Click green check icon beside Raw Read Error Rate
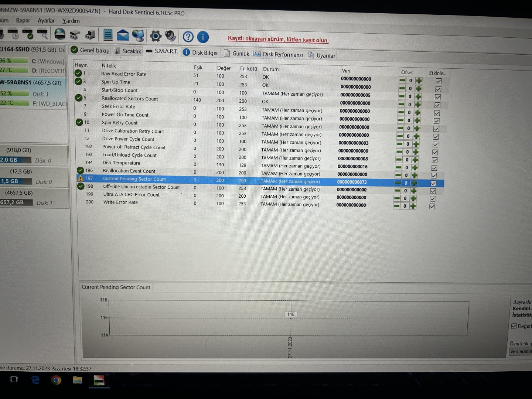This screenshot has width=532, height=399. pos(78,73)
